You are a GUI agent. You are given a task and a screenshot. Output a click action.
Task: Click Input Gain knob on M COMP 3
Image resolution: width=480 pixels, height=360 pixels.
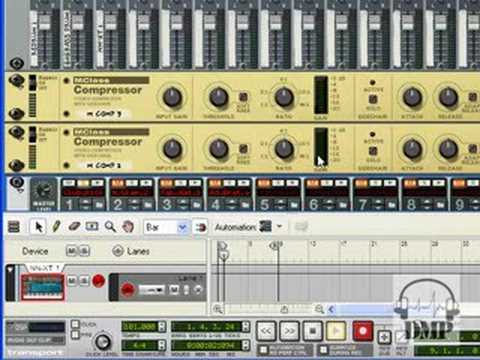(172, 97)
